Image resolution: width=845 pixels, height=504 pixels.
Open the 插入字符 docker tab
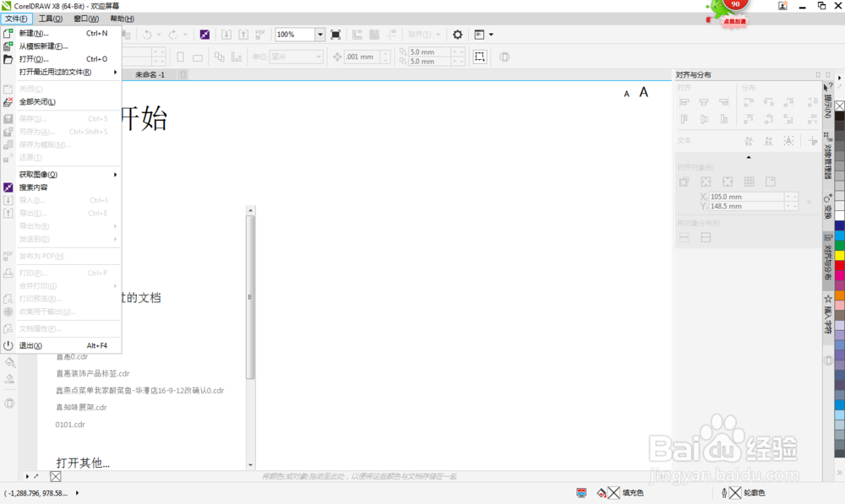pyautogui.click(x=828, y=314)
